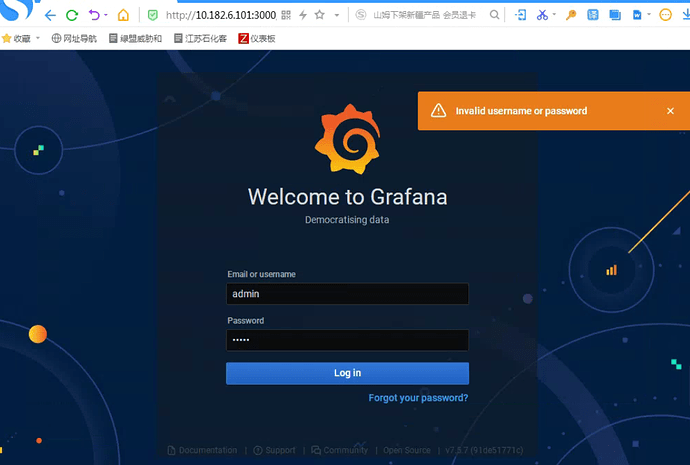Viewport: 690px width, 465px height.
Task: Open the Community footer link
Action: click(x=340, y=450)
